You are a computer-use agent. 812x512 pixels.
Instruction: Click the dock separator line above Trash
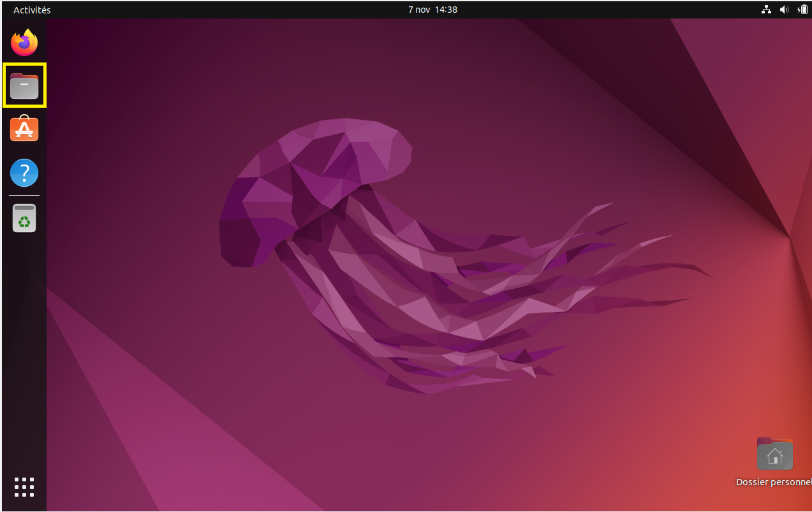point(24,195)
